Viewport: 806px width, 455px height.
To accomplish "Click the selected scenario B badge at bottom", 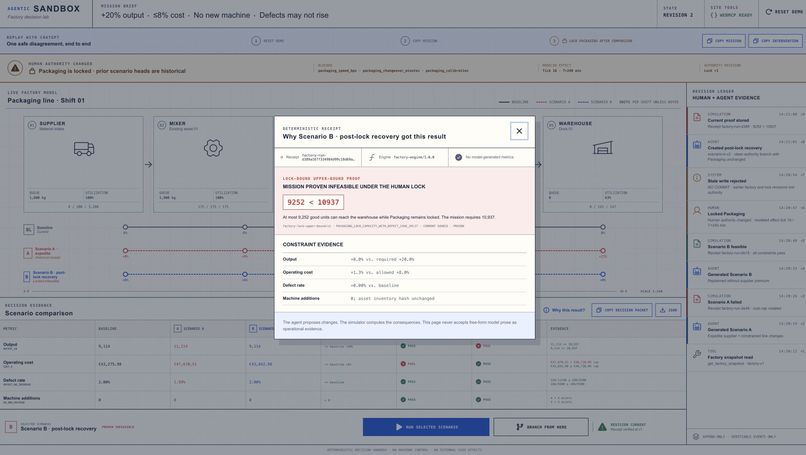I will pyautogui.click(x=11, y=427).
